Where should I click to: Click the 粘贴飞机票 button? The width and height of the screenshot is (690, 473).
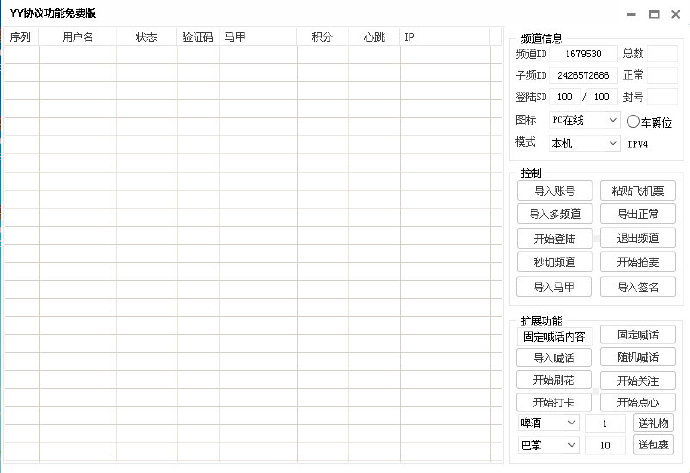coord(638,191)
